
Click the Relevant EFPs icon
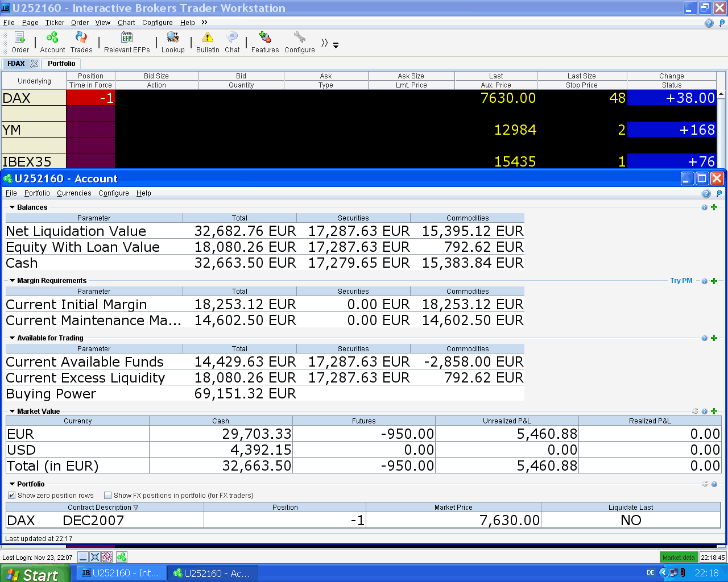click(x=127, y=38)
